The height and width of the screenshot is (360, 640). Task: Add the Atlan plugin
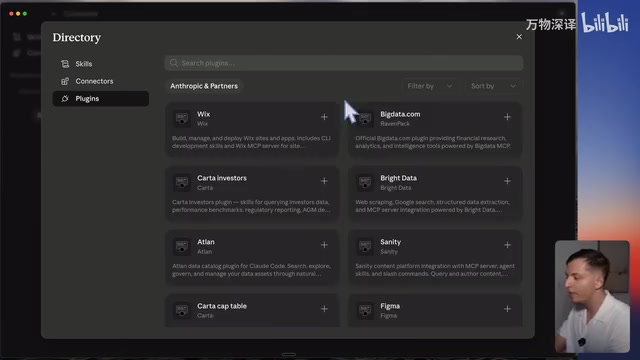click(x=324, y=245)
